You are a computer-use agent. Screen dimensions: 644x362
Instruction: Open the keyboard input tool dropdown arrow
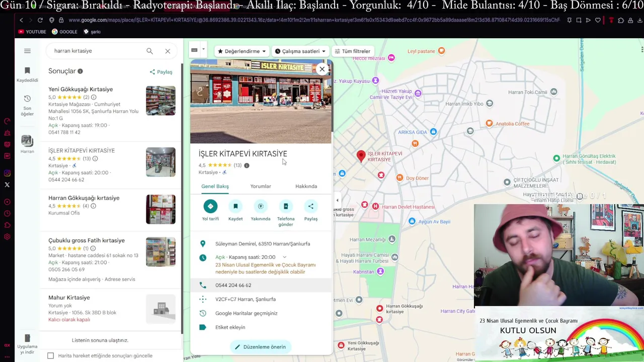tap(203, 49)
